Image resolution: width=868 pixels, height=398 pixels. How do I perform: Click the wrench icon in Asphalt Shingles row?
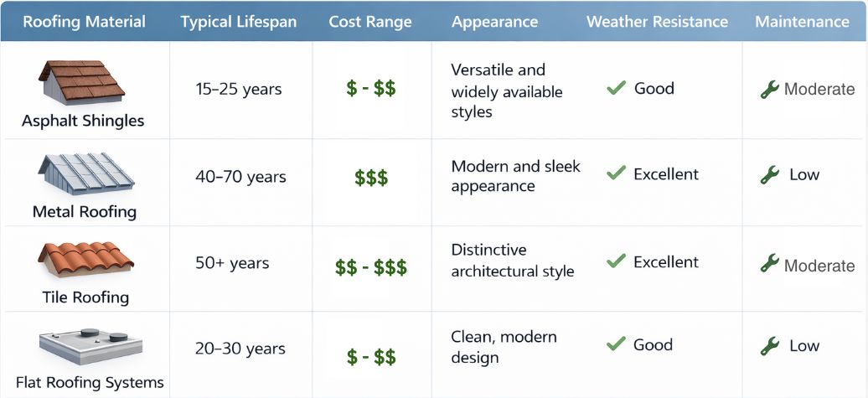(769, 89)
